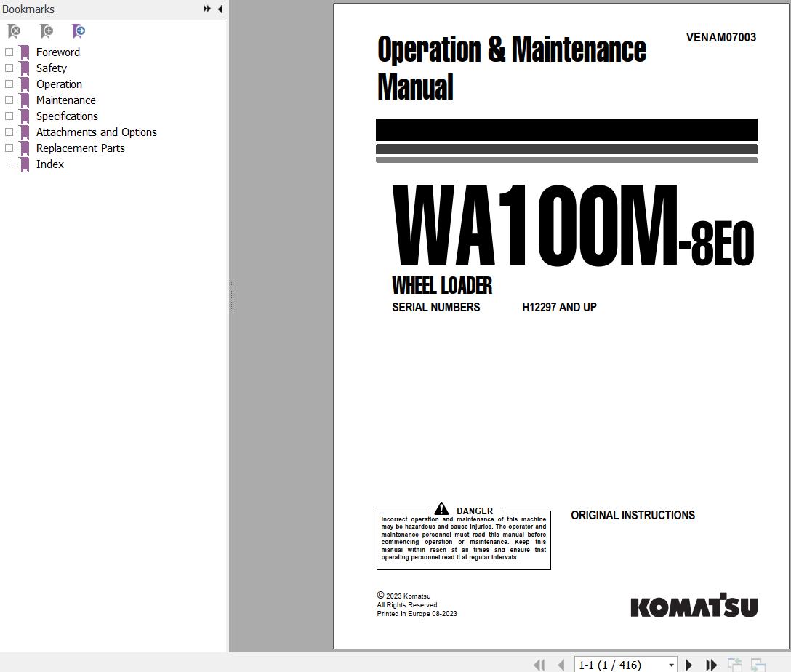Click the purple bookmark icon beside Maintenance

coord(25,100)
